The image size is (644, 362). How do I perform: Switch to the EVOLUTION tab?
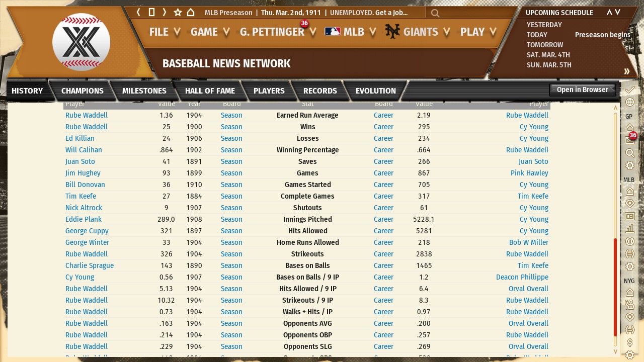[376, 91]
